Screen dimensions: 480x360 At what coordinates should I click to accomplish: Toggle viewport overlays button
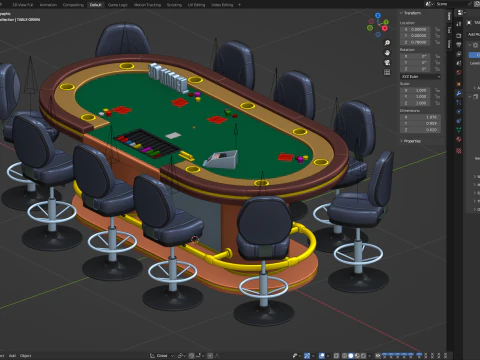[322, 356]
